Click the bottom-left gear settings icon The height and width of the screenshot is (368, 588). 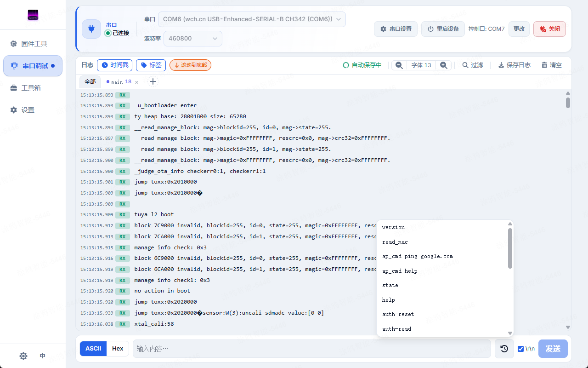coord(23,356)
